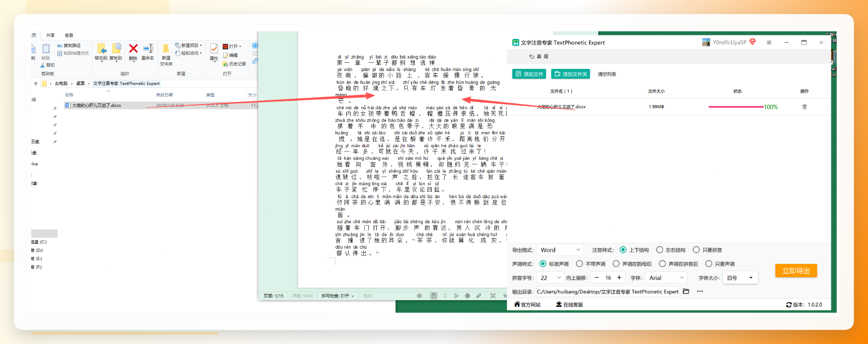Image resolution: width=868 pixels, height=344 pixels.
Task: Click the play icon in document status bar
Action: point(456,296)
